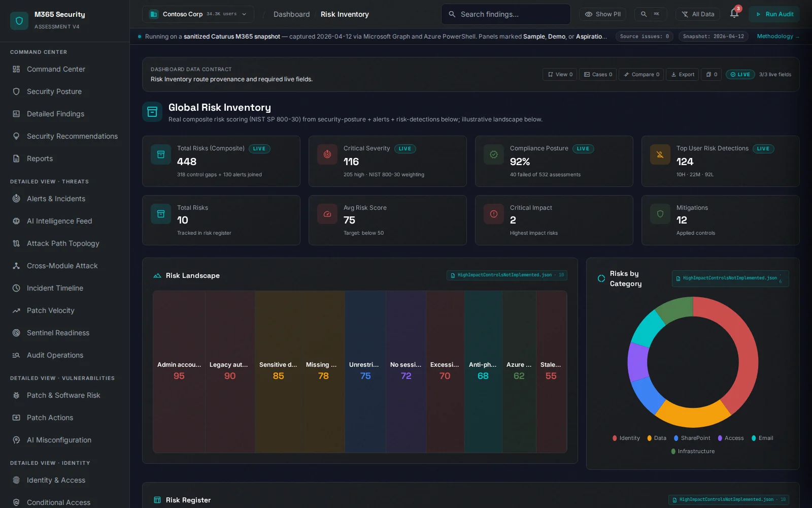Click the Attack Path Topology icon
Viewport: 812px width, 508px height.
(x=16, y=243)
